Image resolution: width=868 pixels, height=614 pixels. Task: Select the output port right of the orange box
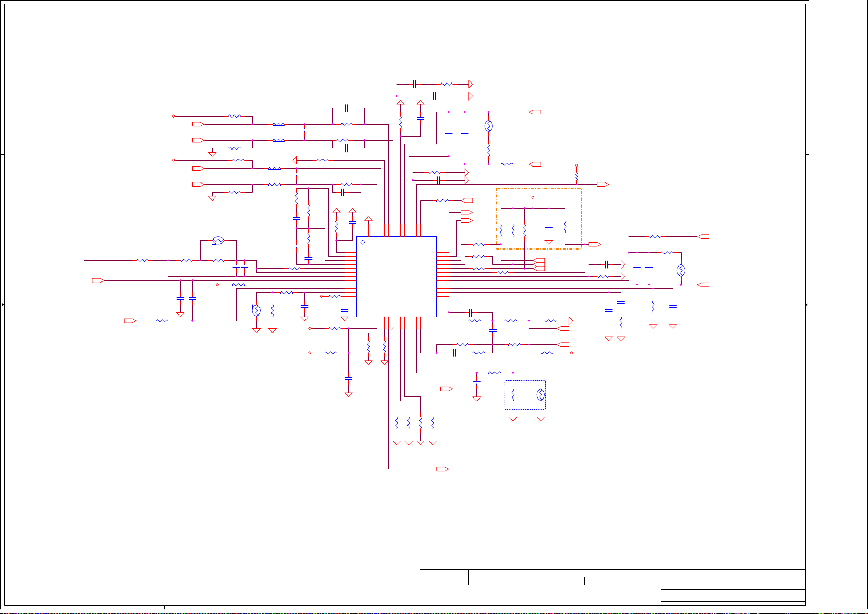point(595,244)
